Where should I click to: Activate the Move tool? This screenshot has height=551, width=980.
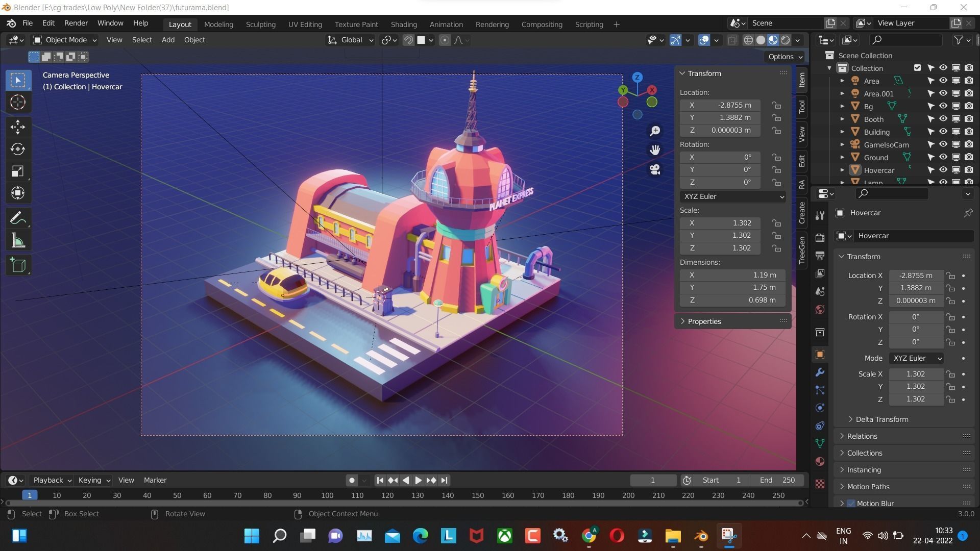[18, 127]
